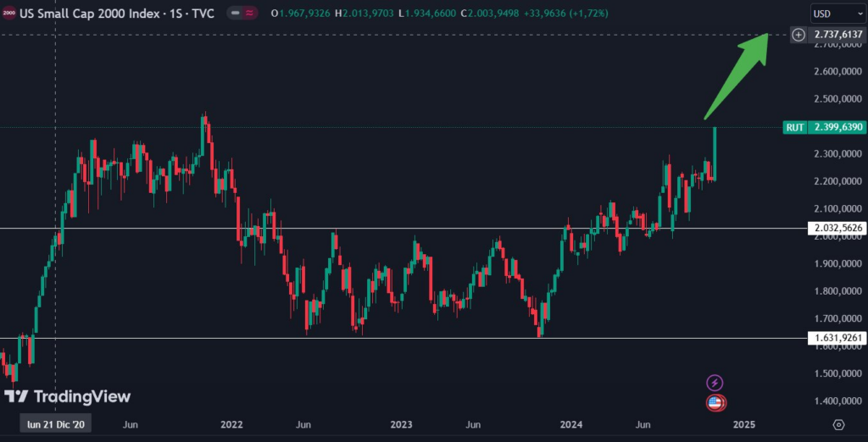The height and width of the screenshot is (442, 868).
Task: Click the grey dash market status indicator
Action: pos(236,14)
